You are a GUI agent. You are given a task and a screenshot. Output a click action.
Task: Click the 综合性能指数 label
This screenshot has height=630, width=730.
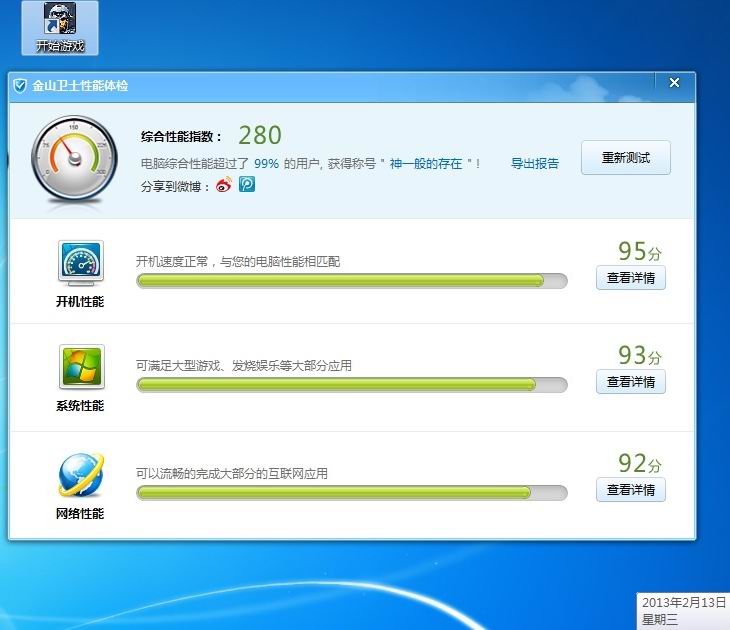click(182, 136)
